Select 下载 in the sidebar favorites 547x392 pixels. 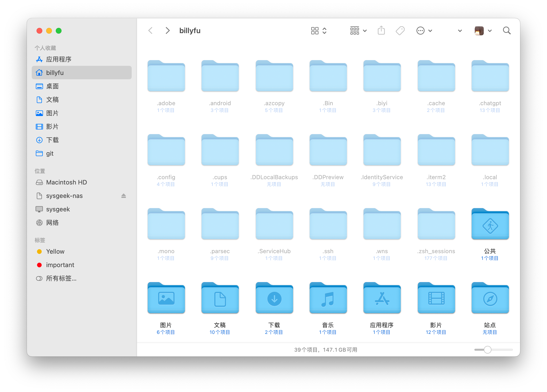pyautogui.click(x=52, y=140)
